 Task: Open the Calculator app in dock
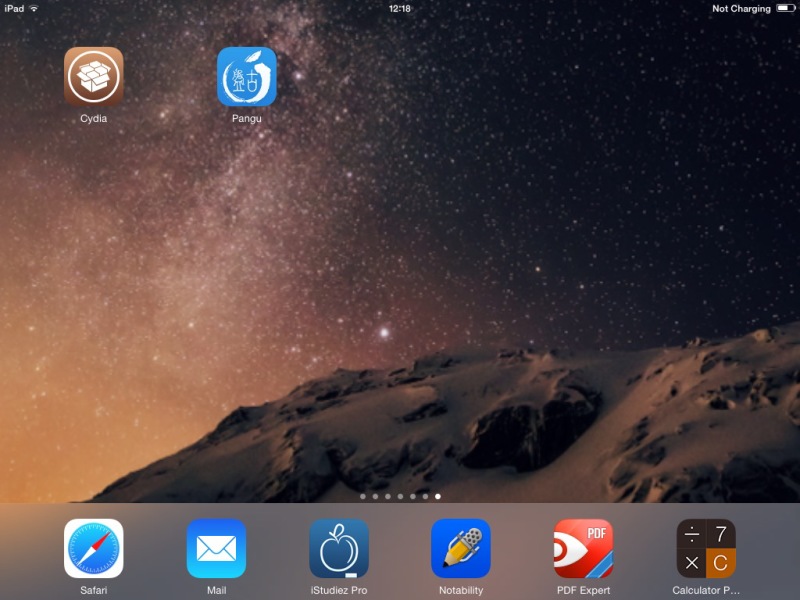coord(706,548)
